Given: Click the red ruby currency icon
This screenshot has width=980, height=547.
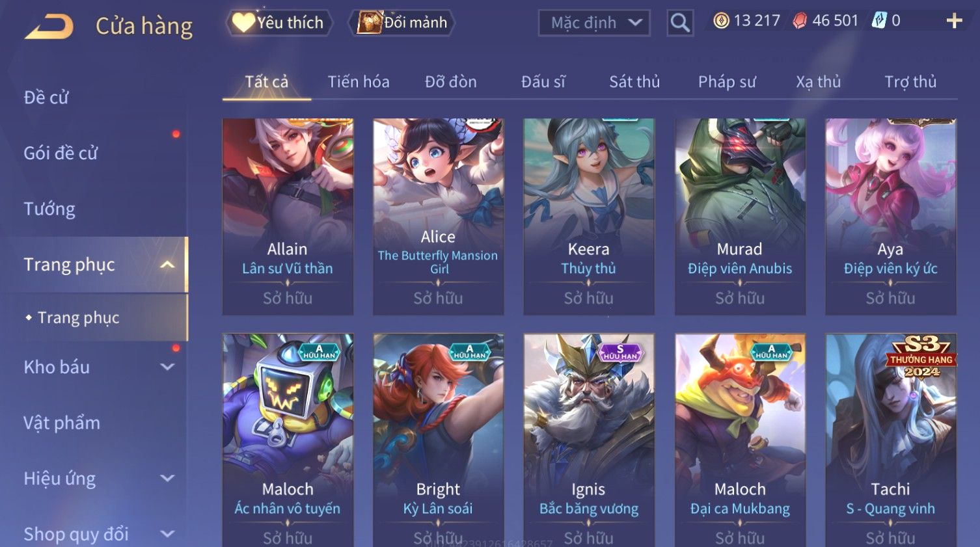Looking at the screenshot, I should coord(800,21).
